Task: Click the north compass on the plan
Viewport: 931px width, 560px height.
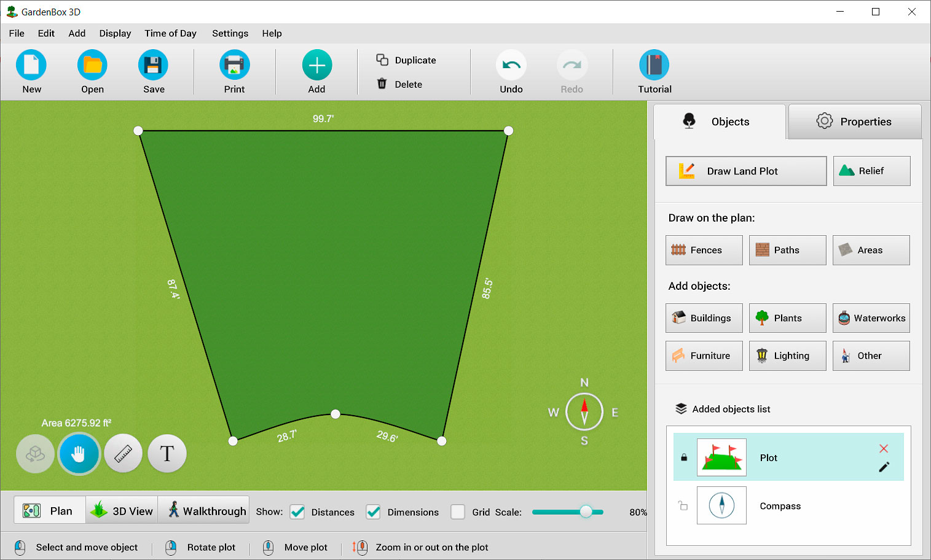Action: [584, 412]
